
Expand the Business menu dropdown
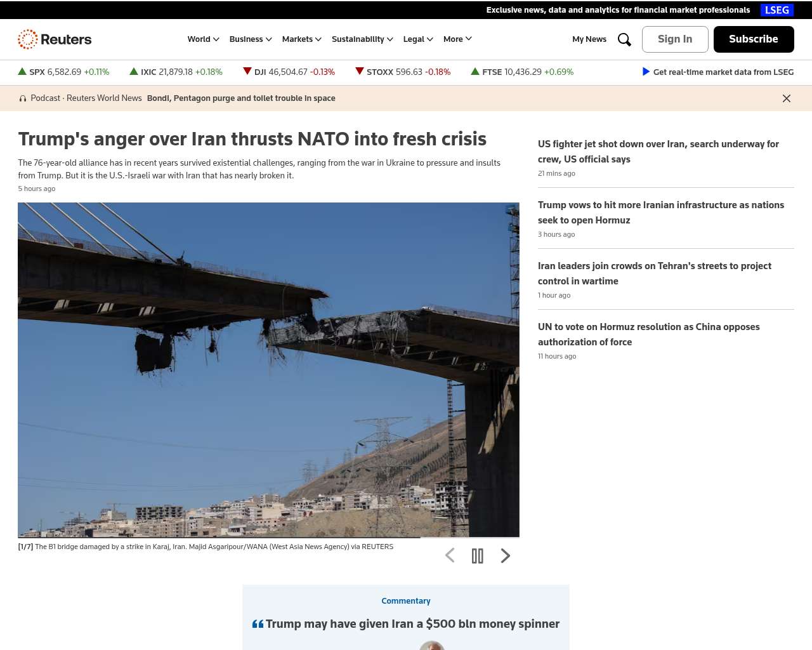(x=251, y=39)
